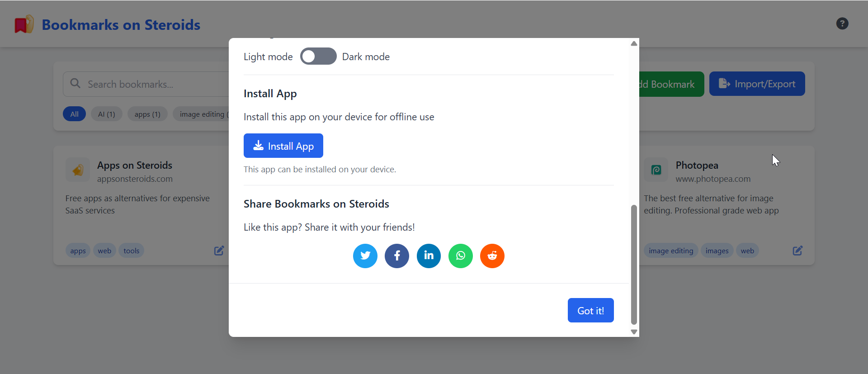Click the Dark mode label
Screen dimensions: 868x374
(366, 57)
